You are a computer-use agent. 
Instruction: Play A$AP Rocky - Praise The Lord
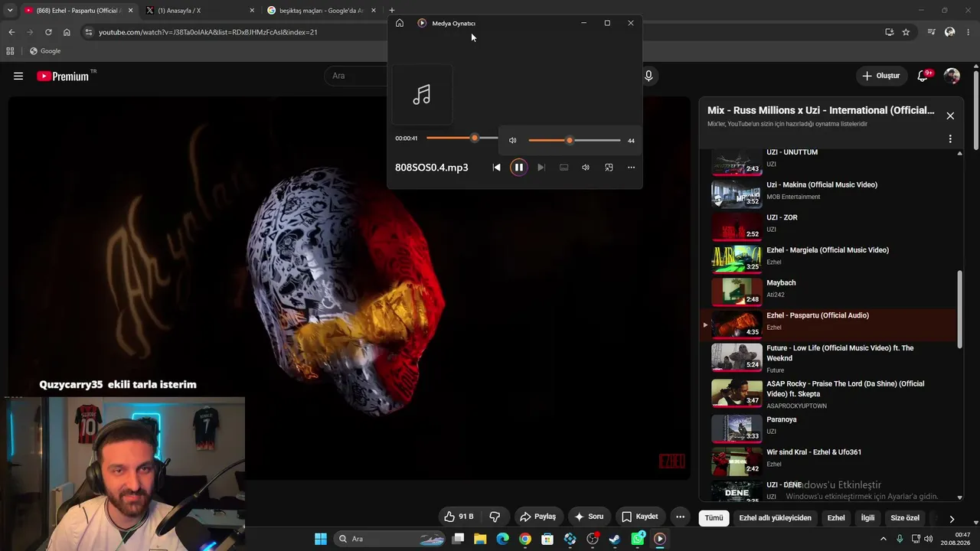[x=830, y=393]
